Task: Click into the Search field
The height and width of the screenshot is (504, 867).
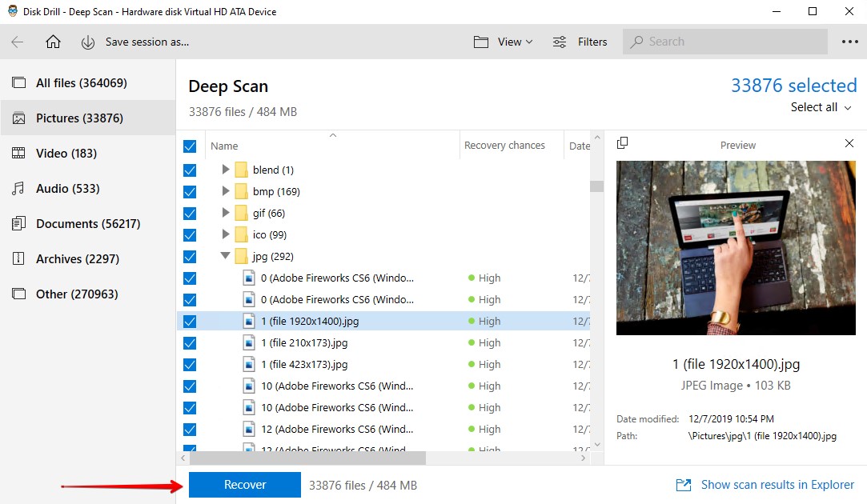Action: 725,42
